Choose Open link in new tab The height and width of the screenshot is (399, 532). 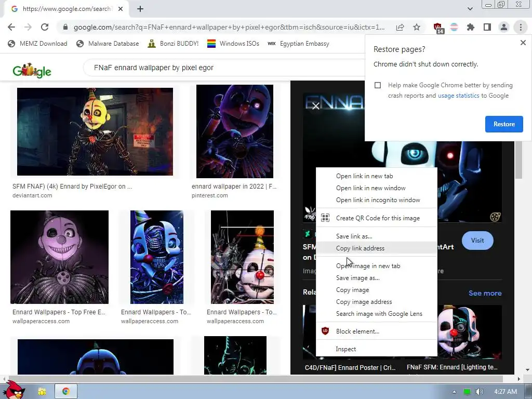(376, 176)
